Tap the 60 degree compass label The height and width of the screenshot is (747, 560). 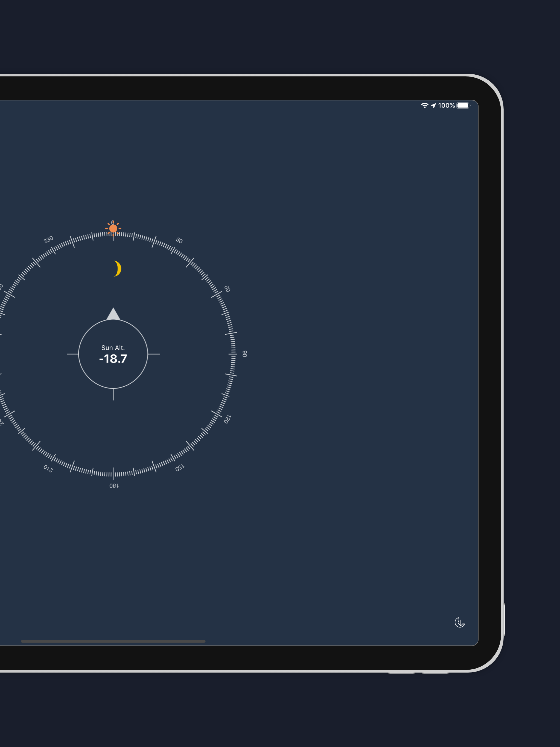pos(227,289)
